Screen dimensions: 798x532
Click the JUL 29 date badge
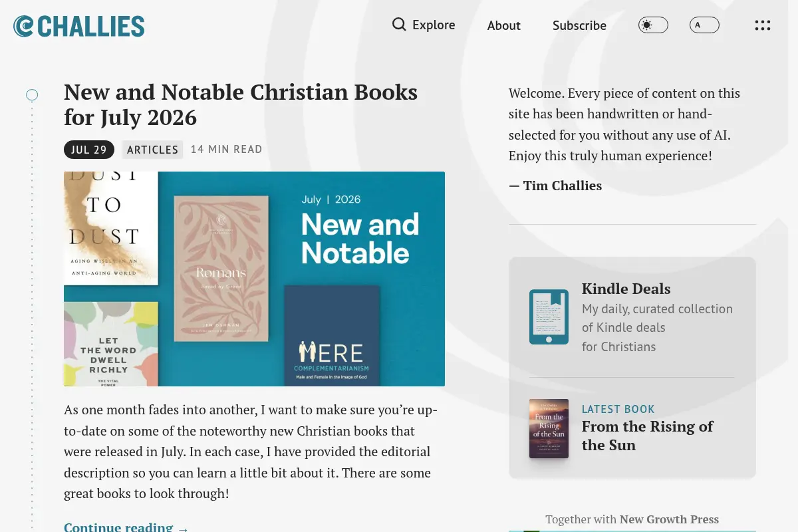pyautogui.click(x=89, y=150)
